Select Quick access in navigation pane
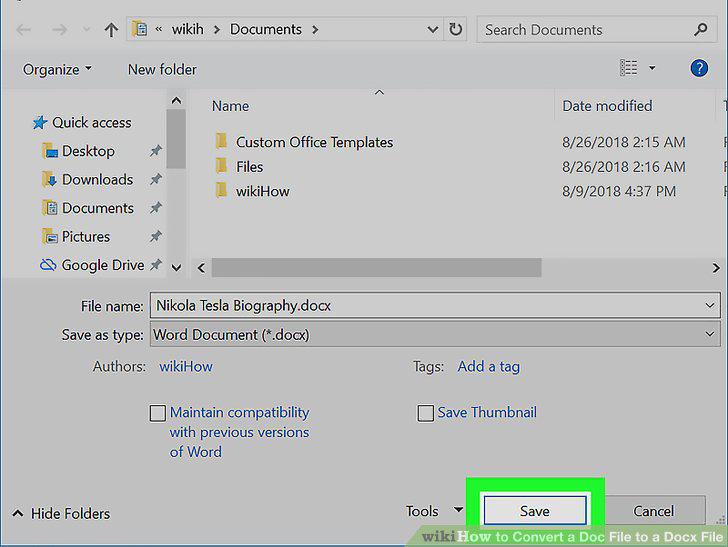This screenshot has width=728, height=547. (x=82, y=123)
